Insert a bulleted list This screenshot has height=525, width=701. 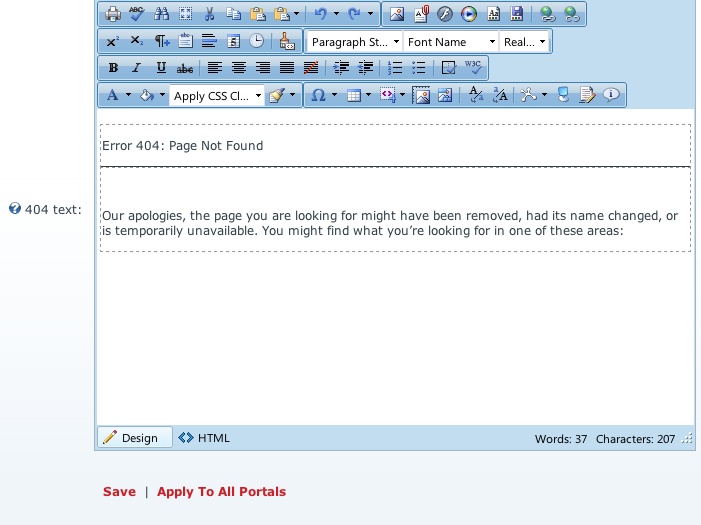[x=419, y=68]
